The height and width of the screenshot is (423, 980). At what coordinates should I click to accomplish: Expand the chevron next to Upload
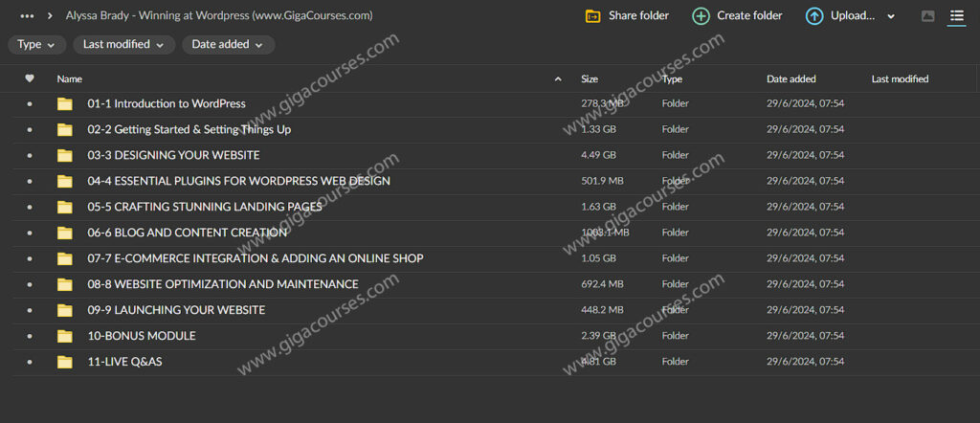coord(891,16)
